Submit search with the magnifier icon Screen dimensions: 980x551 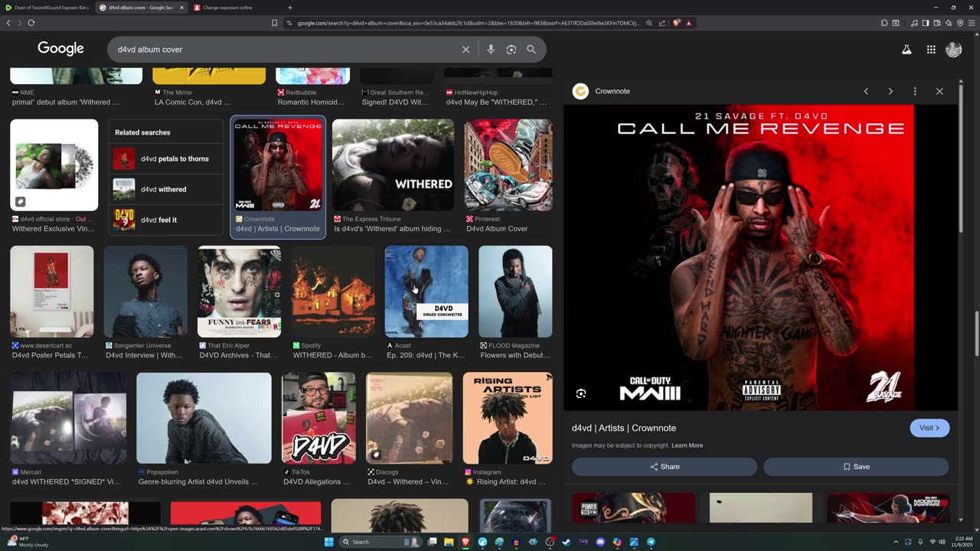coord(531,50)
